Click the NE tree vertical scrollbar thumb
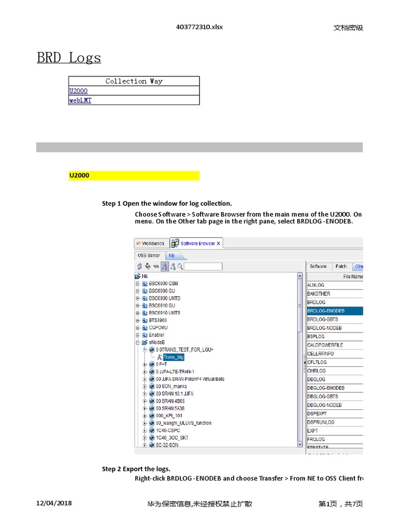399x532 pixels. coord(300,305)
